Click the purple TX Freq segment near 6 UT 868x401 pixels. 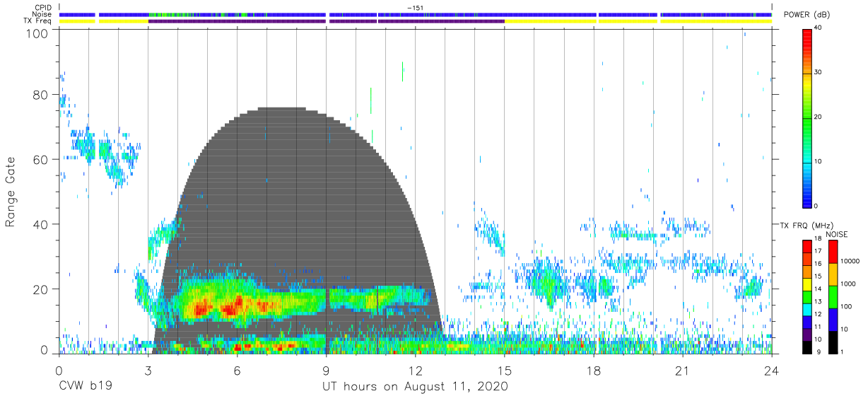pos(237,21)
